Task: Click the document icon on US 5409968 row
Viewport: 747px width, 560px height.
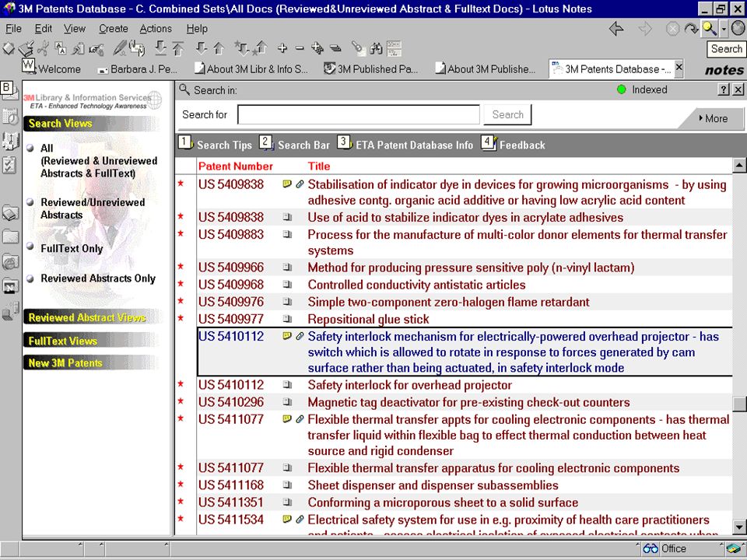Action: click(287, 285)
